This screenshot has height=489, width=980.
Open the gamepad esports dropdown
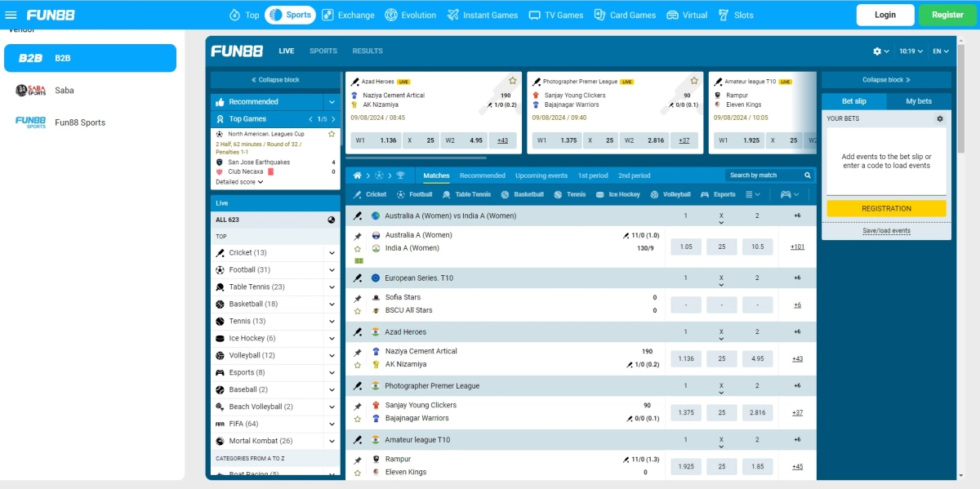coord(790,194)
